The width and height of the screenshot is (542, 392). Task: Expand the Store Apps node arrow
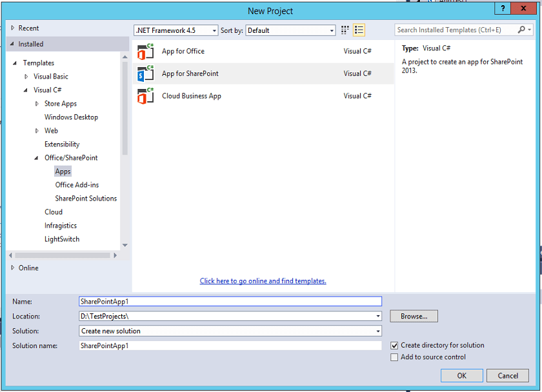click(37, 104)
